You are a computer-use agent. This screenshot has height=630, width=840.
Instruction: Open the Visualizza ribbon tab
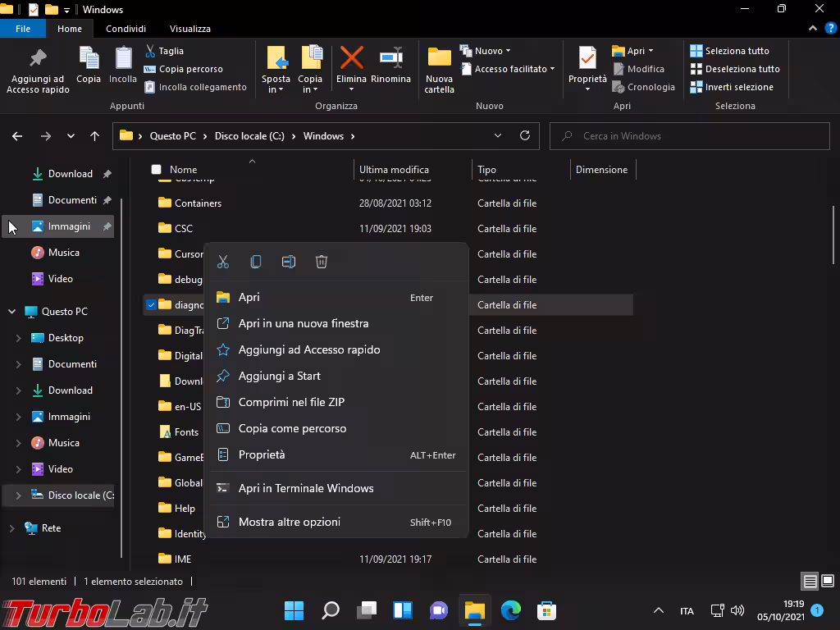[190, 29]
